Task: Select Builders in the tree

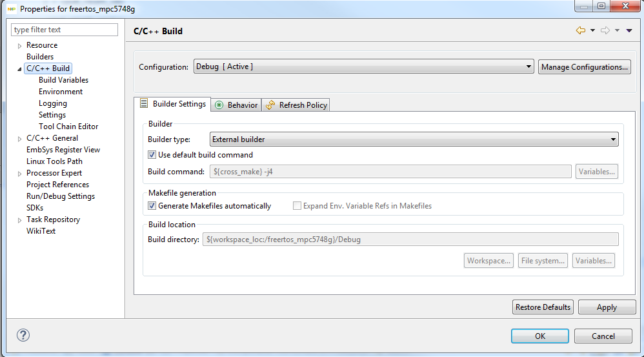Action: [40, 57]
